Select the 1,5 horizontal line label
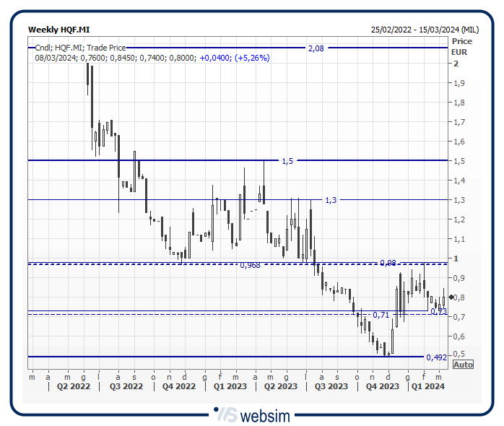Screen dimensions: 504x426 pyautogui.click(x=287, y=161)
